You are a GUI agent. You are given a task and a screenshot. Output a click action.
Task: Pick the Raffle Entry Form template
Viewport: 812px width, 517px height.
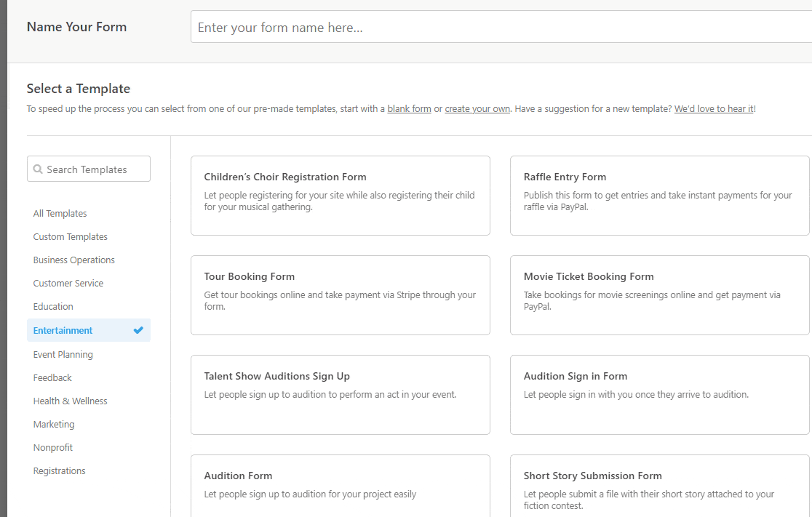[660, 196]
